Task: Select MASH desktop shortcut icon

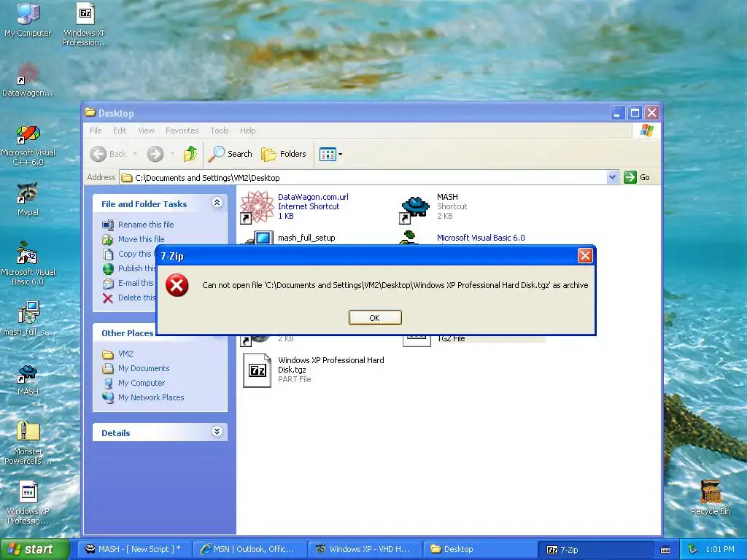Action: coord(28,379)
